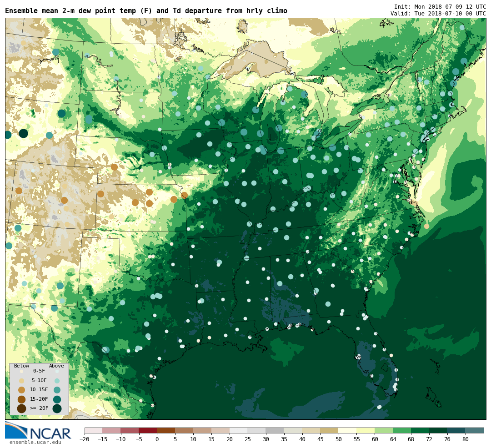Select the legend's Below >= 20F darkest brown circle

point(22,408)
